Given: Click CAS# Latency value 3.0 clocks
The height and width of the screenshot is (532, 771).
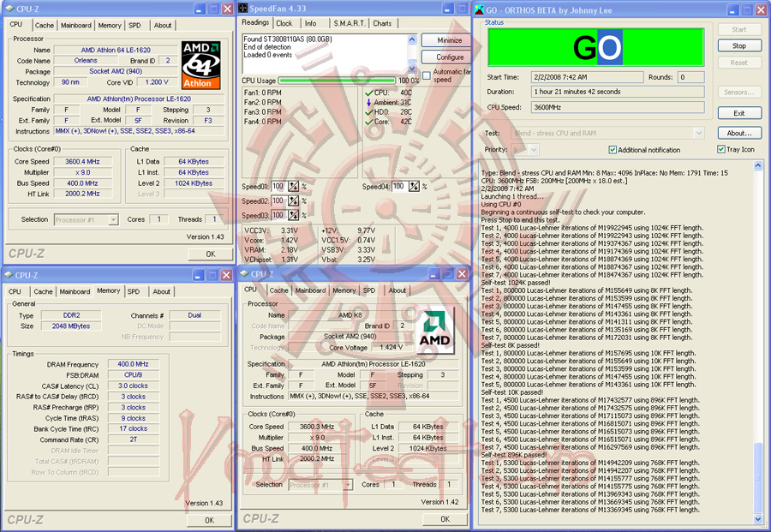Looking at the screenshot, I should 134,386.
